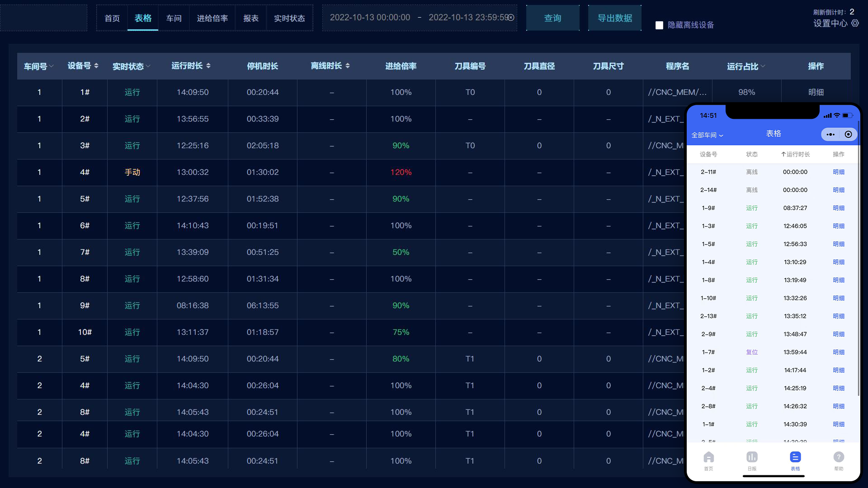Open 明细 for device 1# in main table
Screen dimensions: 868x488
point(816,92)
